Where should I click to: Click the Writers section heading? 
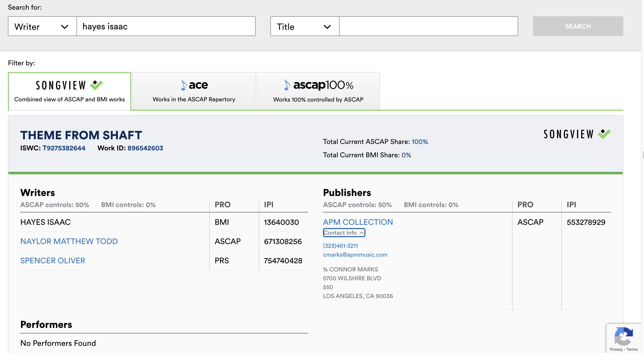coord(38,193)
